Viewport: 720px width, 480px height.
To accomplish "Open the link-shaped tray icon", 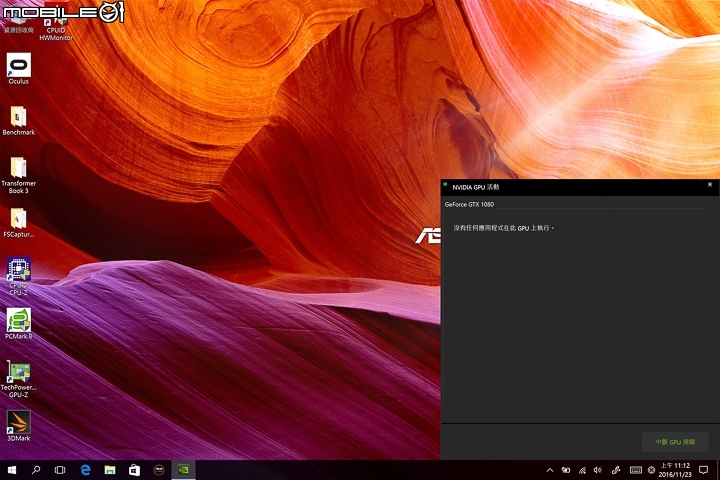I will [616, 470].
